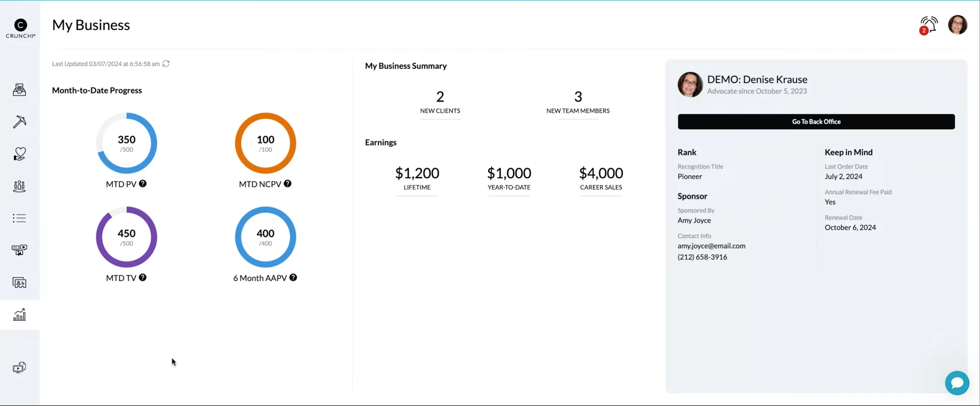
Task: Open the inbox tray sidebar icon
Action: 19,90
